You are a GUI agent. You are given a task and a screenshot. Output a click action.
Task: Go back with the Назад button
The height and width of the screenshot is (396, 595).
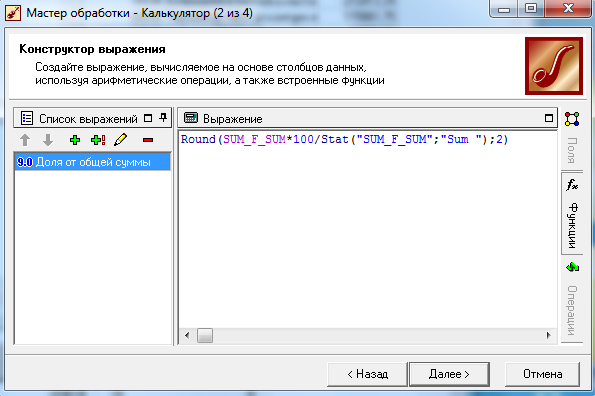(x=367, y=374)
